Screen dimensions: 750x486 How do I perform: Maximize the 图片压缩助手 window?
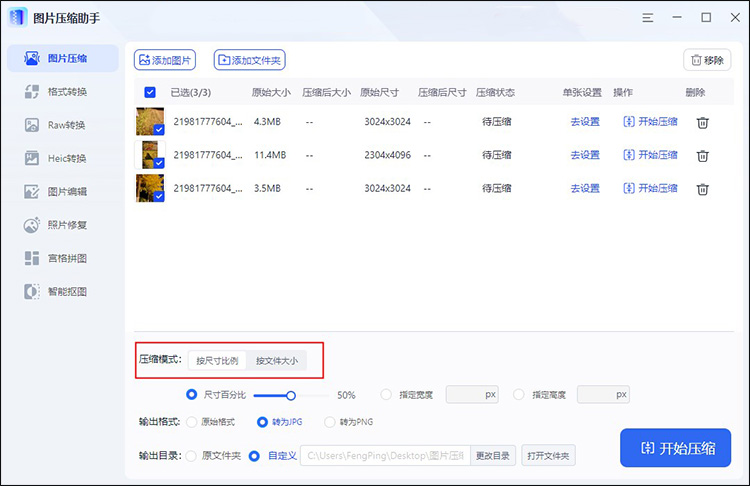[706, 17]
